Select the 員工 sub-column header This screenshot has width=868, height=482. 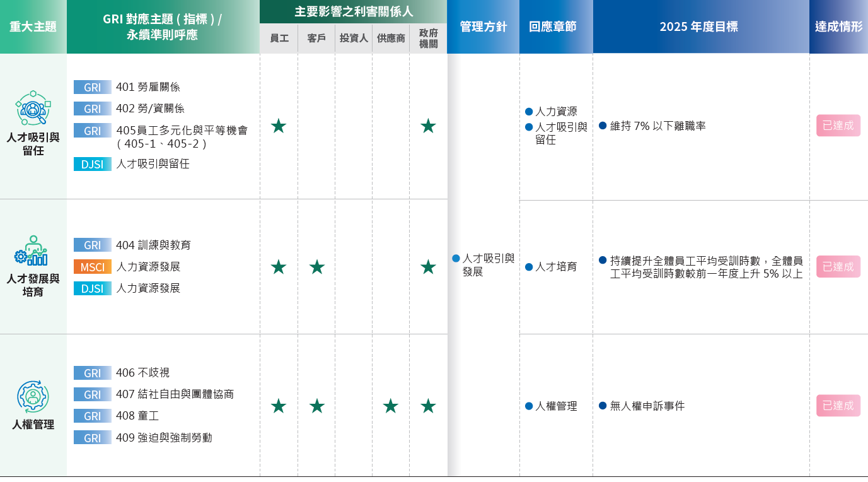coord(279,38)
